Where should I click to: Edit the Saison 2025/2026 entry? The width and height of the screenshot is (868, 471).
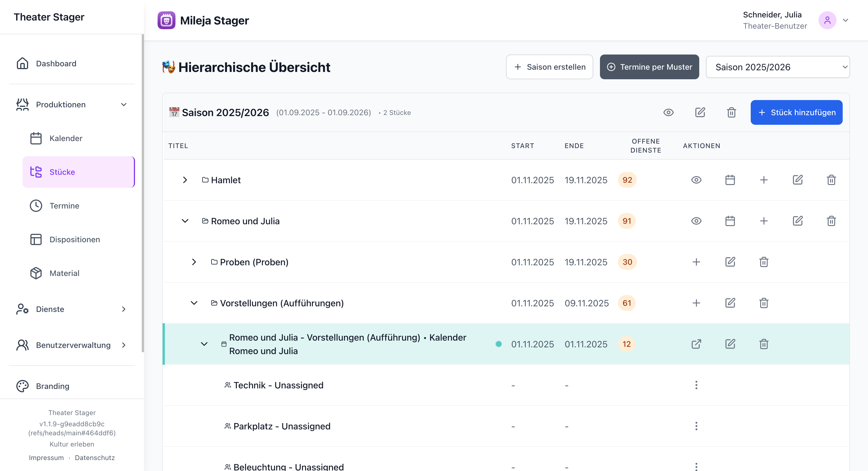tap(700, 112)
